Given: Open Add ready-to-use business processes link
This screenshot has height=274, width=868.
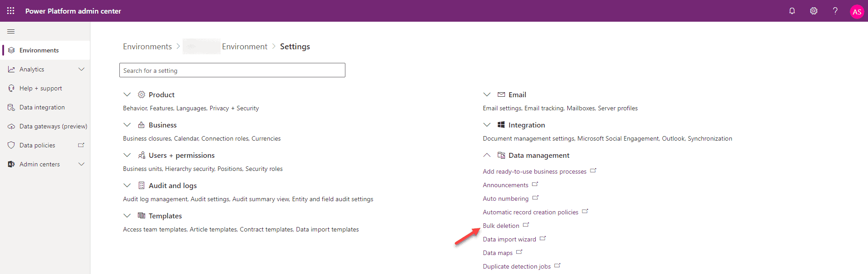Looking at the screenshot, I should [x=534, y=171].
